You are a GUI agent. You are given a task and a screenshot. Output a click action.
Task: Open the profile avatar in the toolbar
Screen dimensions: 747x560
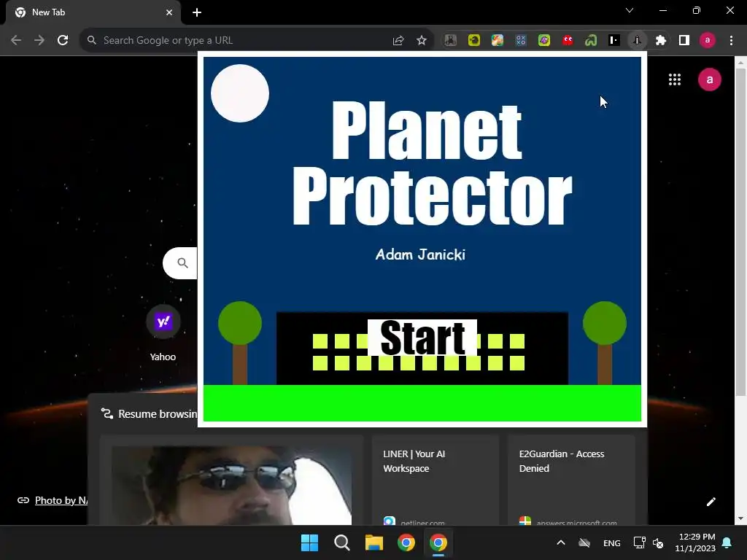[708, 41]
